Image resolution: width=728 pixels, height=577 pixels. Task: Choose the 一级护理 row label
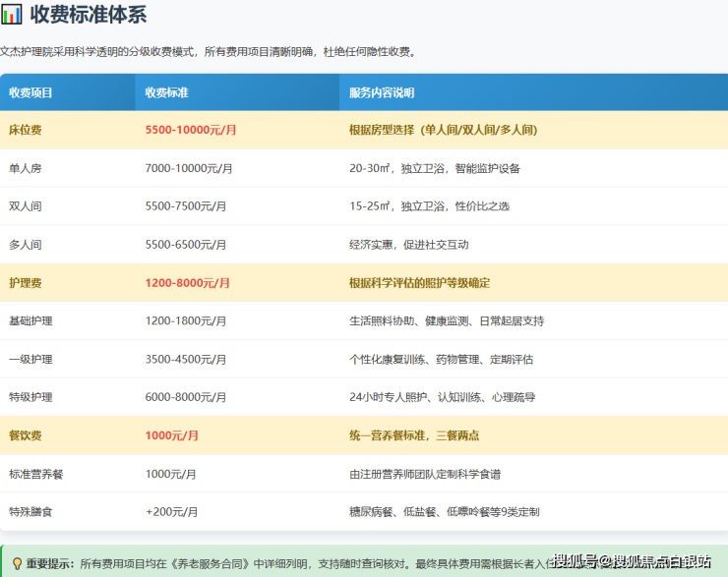[x=30, y=360]
